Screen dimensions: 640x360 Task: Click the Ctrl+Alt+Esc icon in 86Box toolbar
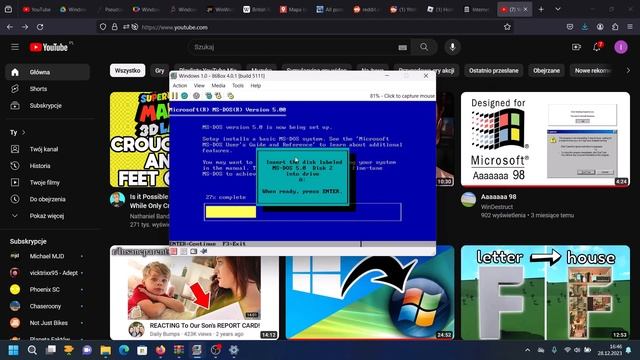click(x=218, y=96)
